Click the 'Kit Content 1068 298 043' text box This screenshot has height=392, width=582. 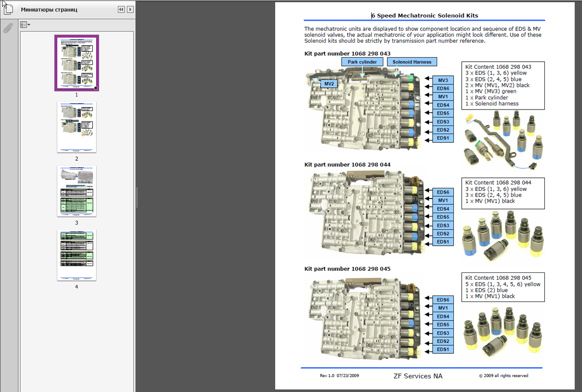pos(503,85)
